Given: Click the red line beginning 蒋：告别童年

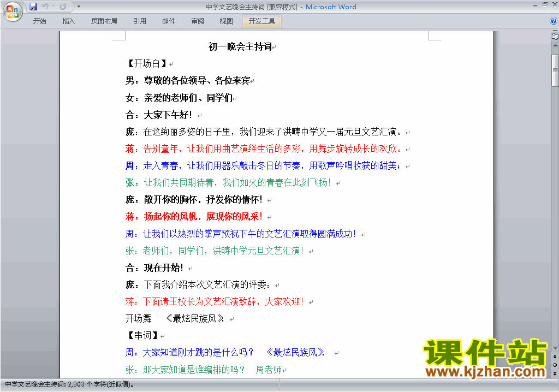Looking at the screenshot, I should click(x=264, y=149).
